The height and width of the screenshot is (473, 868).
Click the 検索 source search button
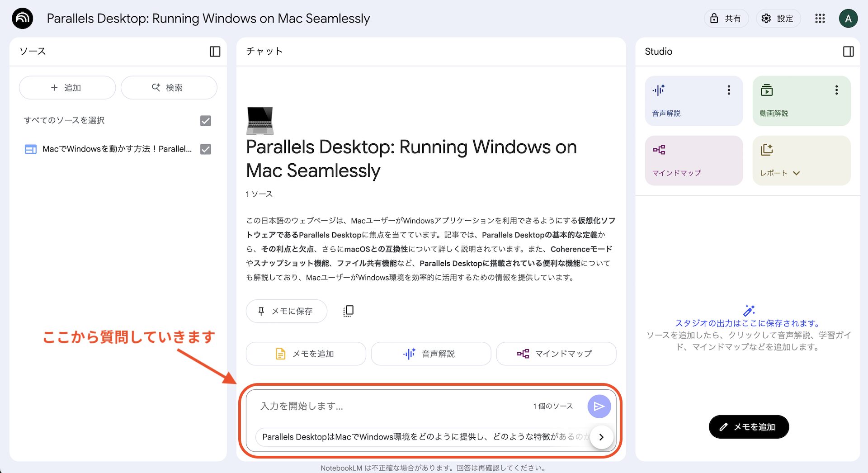pyautogui.click(x=169, y=88)
